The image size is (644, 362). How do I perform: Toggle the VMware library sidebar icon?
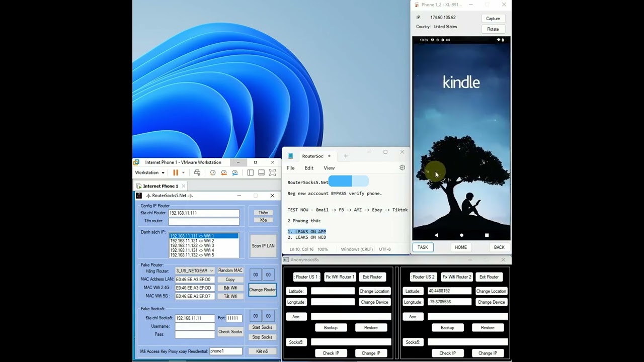[x=251, y=172]
